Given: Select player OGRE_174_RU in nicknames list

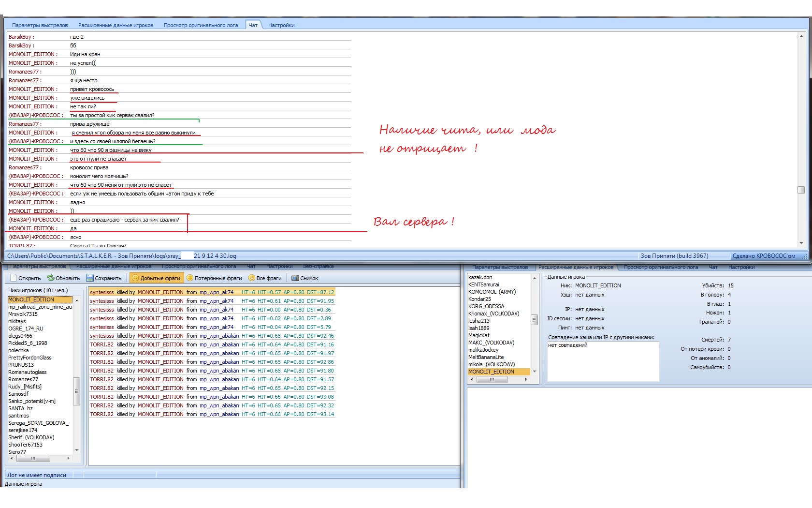Looking at the screenshot, I should pyautogui.click(x=26, y=329).
